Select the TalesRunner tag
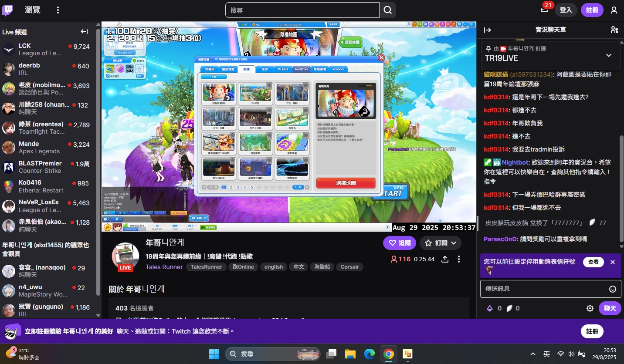This screenshot has height=364, width=624. click(x=206, y=267)
